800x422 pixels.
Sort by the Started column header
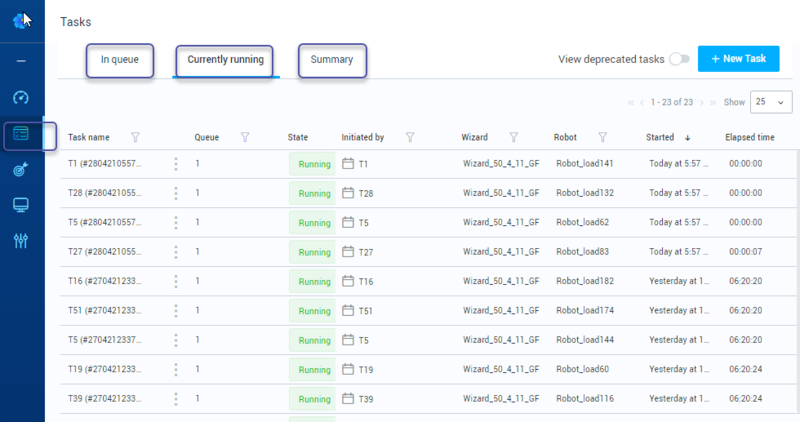coord(660,137)
